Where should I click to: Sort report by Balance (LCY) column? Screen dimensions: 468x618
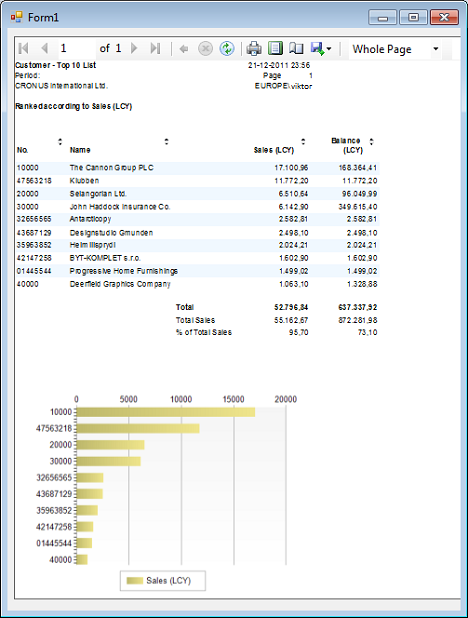click(x=371, y=141)
